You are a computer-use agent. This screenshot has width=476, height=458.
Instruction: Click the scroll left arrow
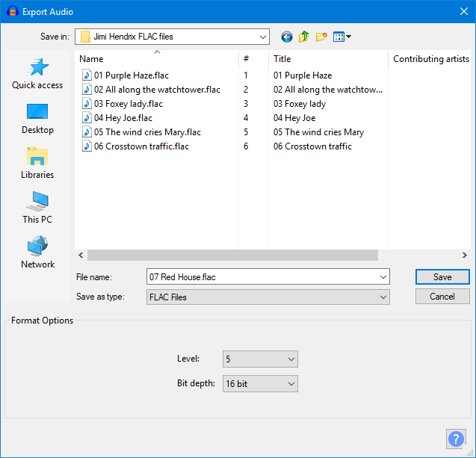point(81,256)
